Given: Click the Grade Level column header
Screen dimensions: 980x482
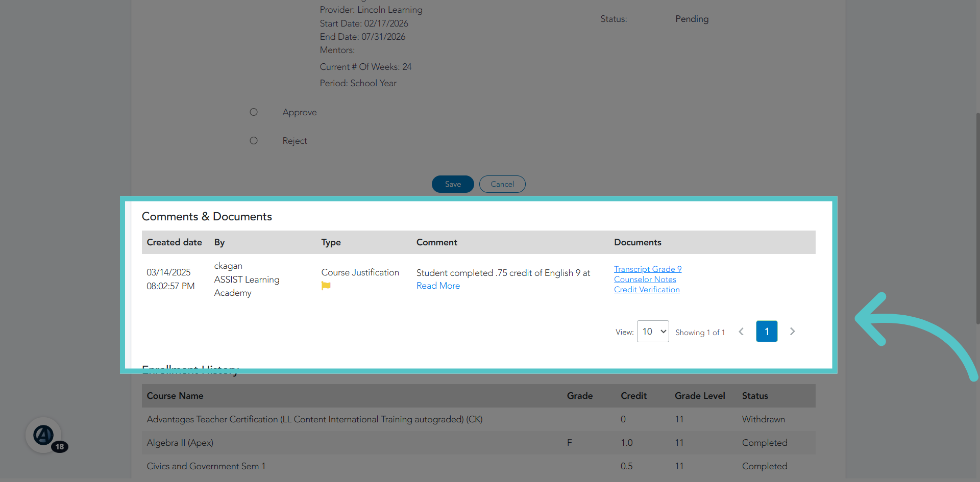Looking at the screenshot, I should tap(700, 396).
